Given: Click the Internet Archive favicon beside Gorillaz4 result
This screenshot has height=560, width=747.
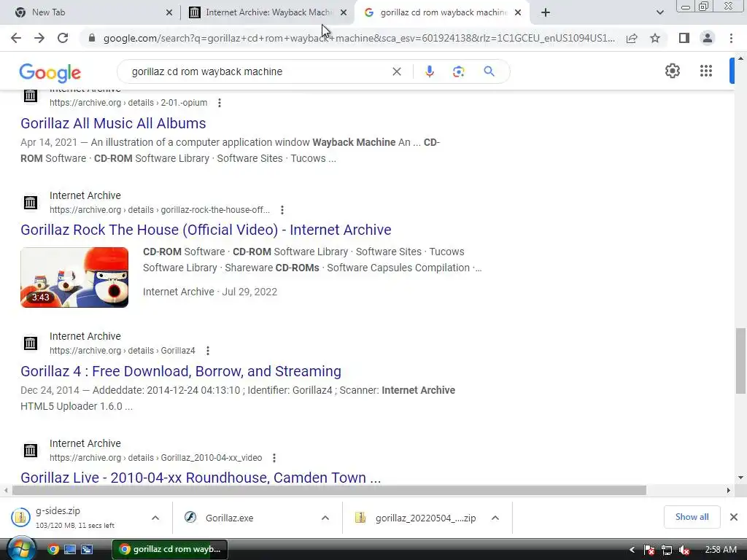Looking at the screenshot, I should (31, 343).
